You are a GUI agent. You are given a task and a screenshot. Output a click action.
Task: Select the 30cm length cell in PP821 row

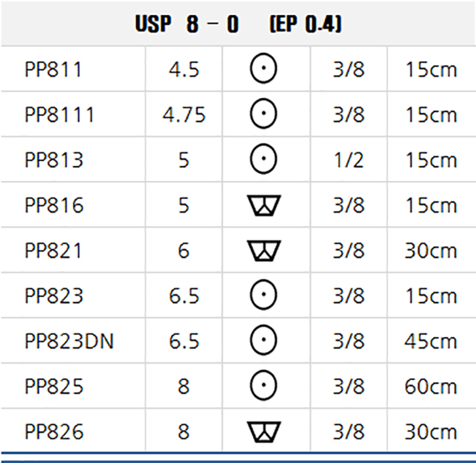[x=430, y=251]
